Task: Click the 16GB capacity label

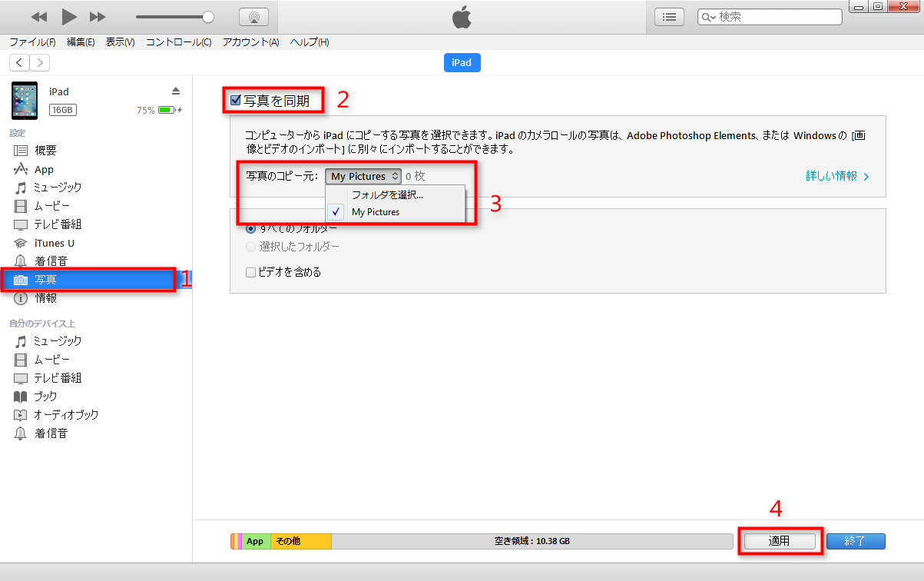Action: (62, 110)
